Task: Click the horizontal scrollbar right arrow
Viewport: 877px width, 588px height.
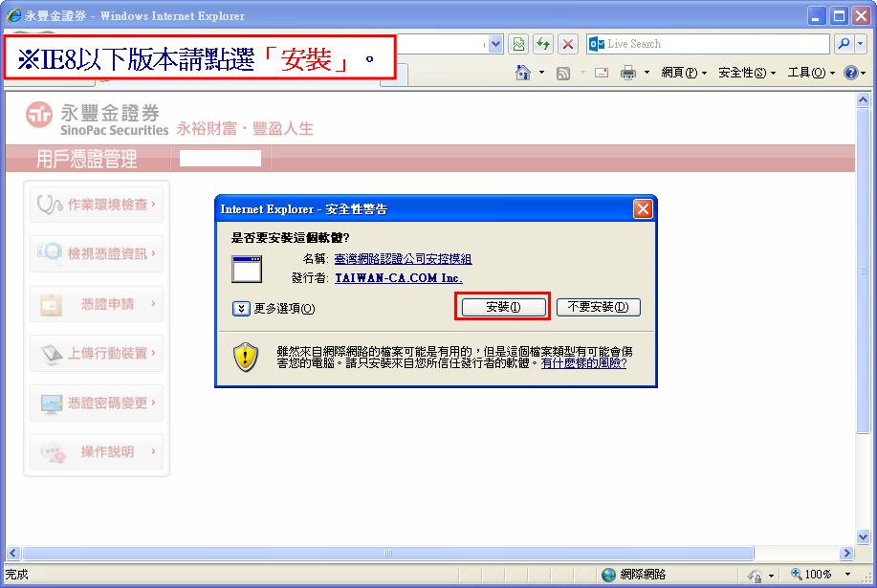Action: (x=846, y=554)
